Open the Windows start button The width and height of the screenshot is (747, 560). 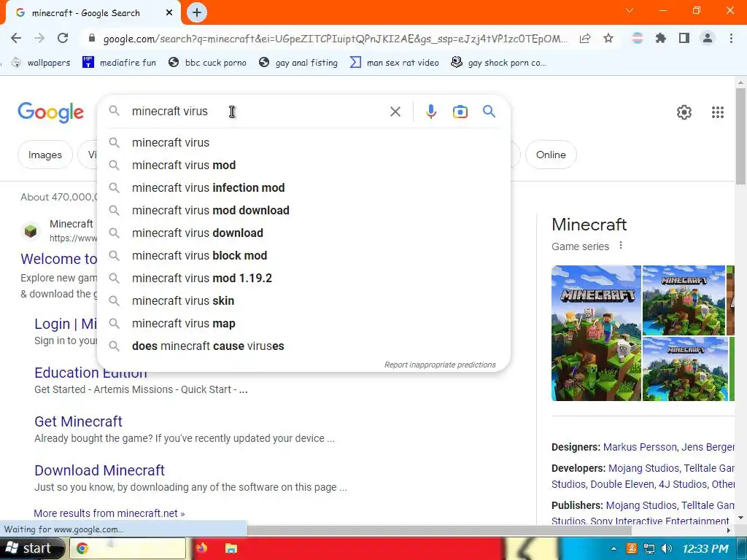(x=31, y=548)
